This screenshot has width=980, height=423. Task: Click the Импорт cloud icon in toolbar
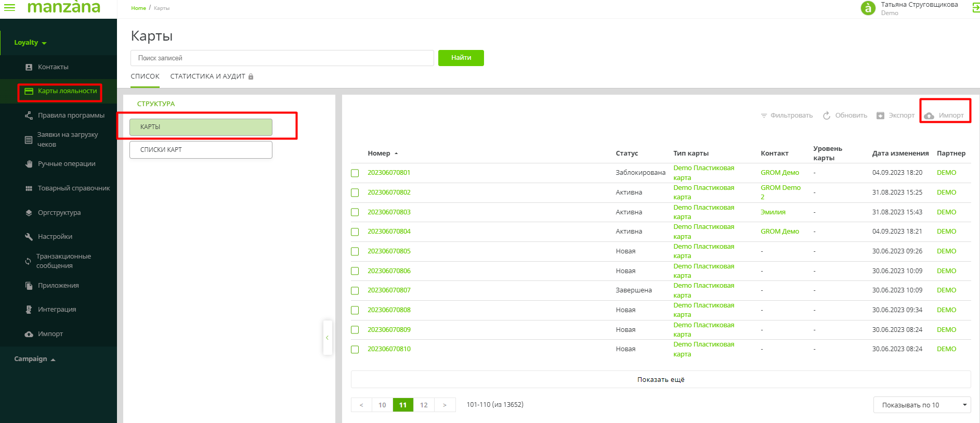(x=930, y=116)
